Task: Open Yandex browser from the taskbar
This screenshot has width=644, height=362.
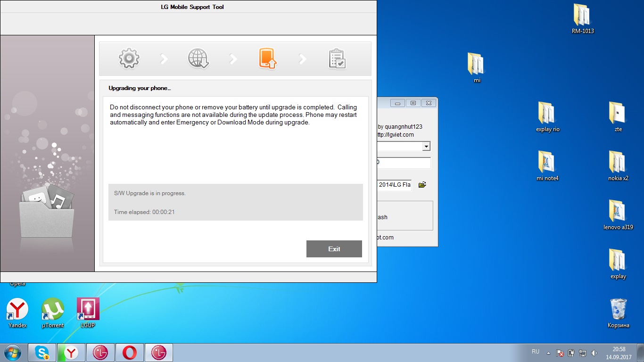Action: pyautogui.click(x=72, y=353)
